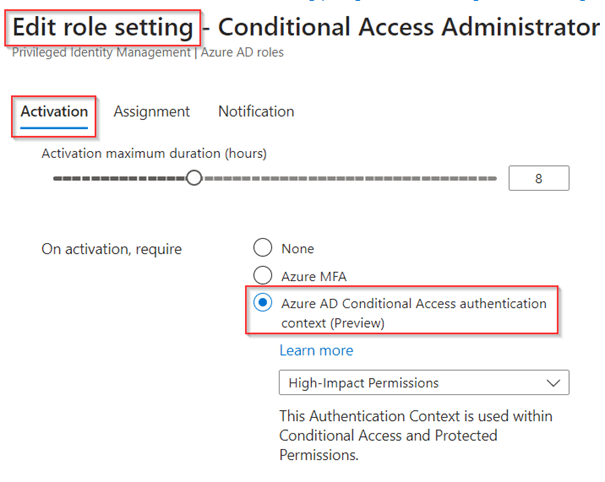Select the Azure MFA radio option
Screen dimensions: 605x482
point(263,275)
